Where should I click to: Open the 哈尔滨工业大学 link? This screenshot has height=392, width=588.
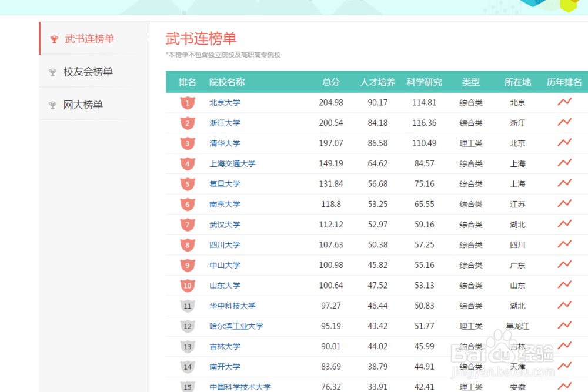(236, 326)
